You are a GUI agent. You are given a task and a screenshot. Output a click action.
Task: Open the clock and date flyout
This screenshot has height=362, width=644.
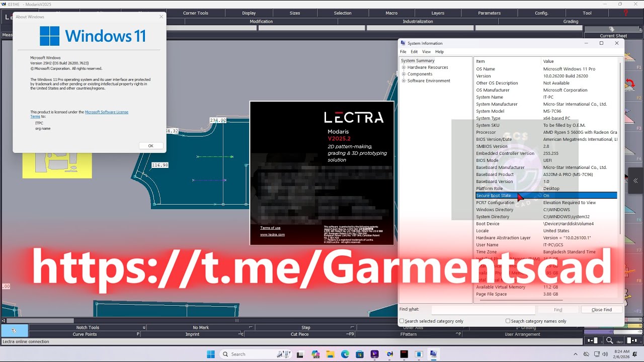622,354
